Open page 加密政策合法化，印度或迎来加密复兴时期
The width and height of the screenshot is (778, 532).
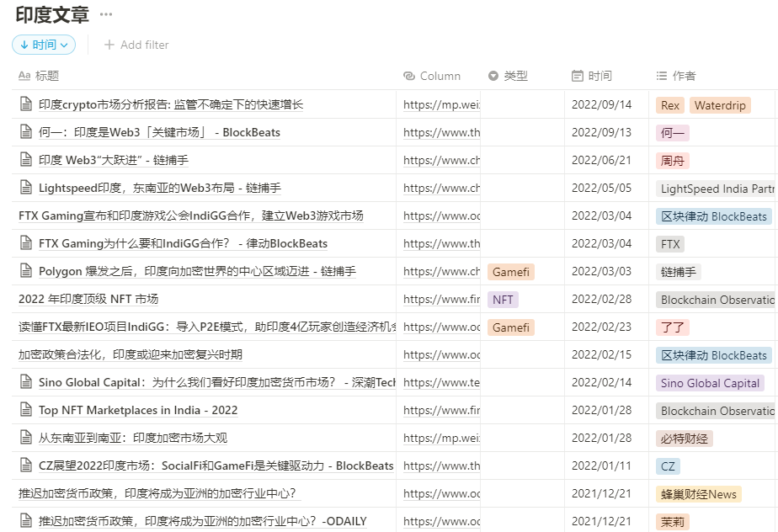point(131,355)
